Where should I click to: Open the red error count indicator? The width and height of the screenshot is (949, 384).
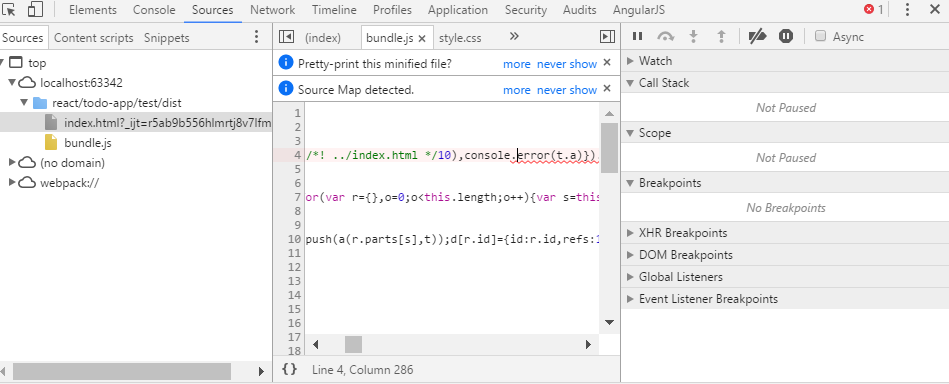pyautogui.click(x=873, y=10)
